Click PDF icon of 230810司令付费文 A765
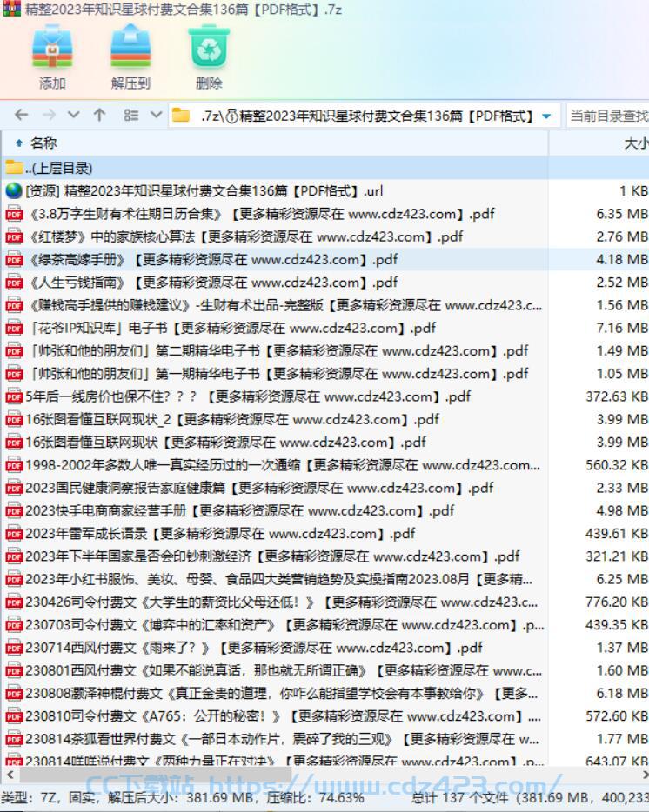 click(14, 716)
